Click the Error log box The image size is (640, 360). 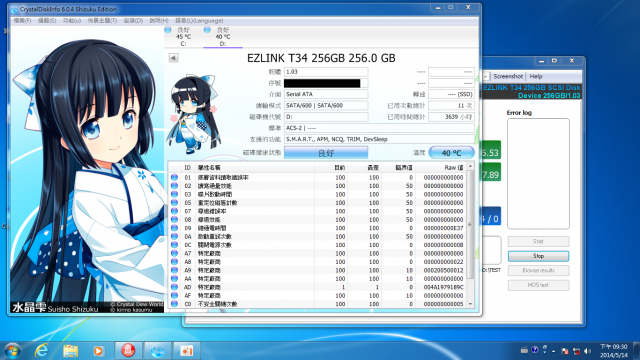click(538, 173)
